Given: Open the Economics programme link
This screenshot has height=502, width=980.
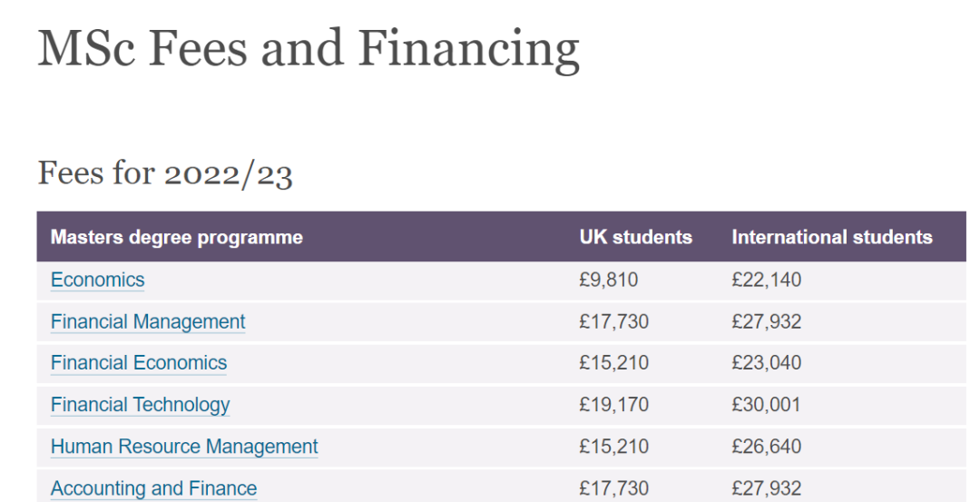Looking at the screenshot, I should coord(97,280).
